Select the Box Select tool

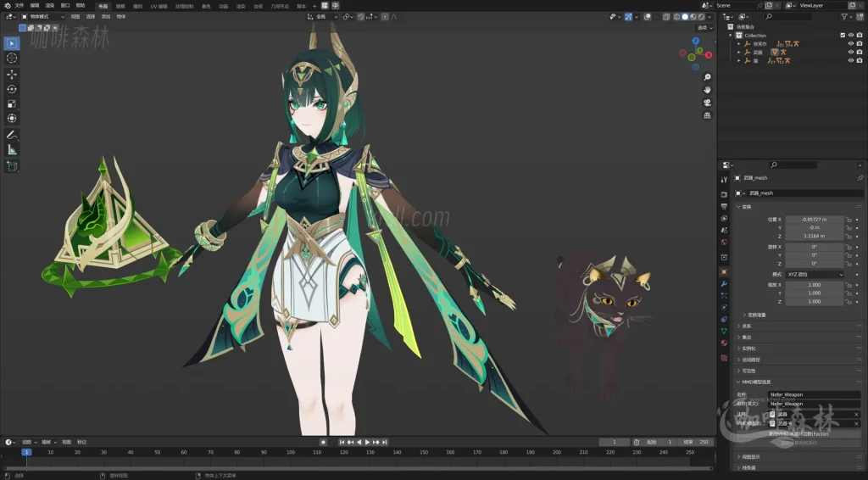tap(12, 43)
